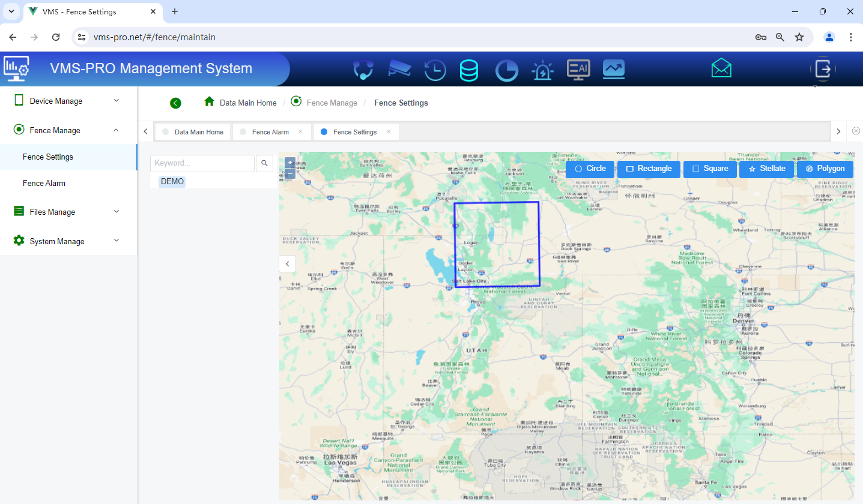Click the history clock icon in header
This screenshot has height=504, width=863.
[435, 70]
